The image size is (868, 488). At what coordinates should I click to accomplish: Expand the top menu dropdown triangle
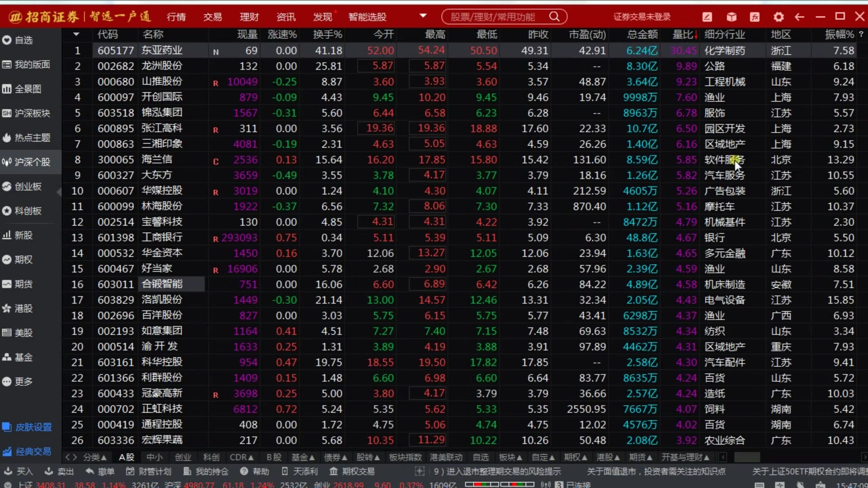click(x=423, y=16)
